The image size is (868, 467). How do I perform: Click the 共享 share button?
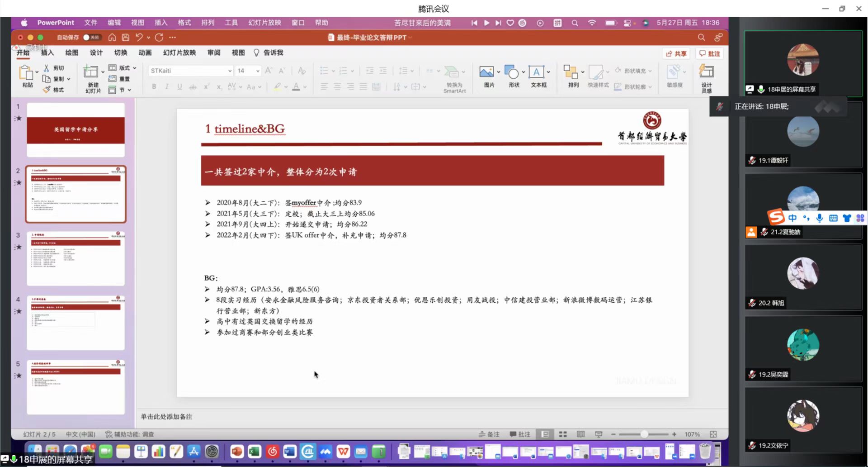tap(676, 53)
